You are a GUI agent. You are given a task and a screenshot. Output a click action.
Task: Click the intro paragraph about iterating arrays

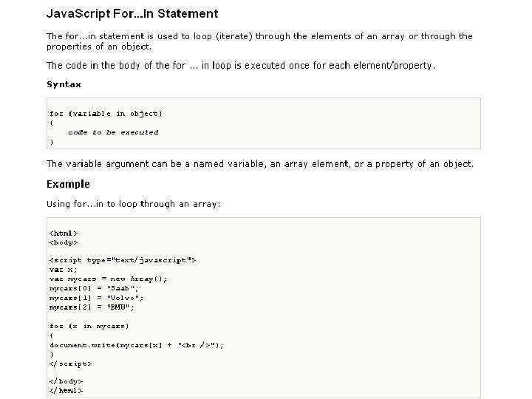pyautogui.click(x=259, y=41)
